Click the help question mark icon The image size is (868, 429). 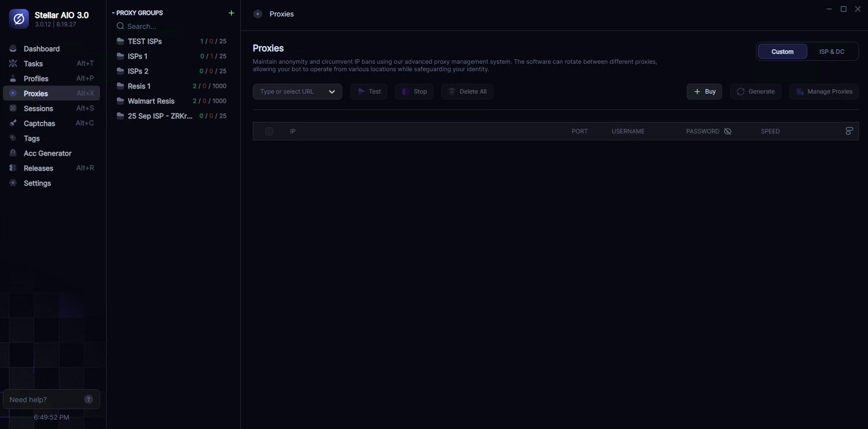click(x=89, y=399)
